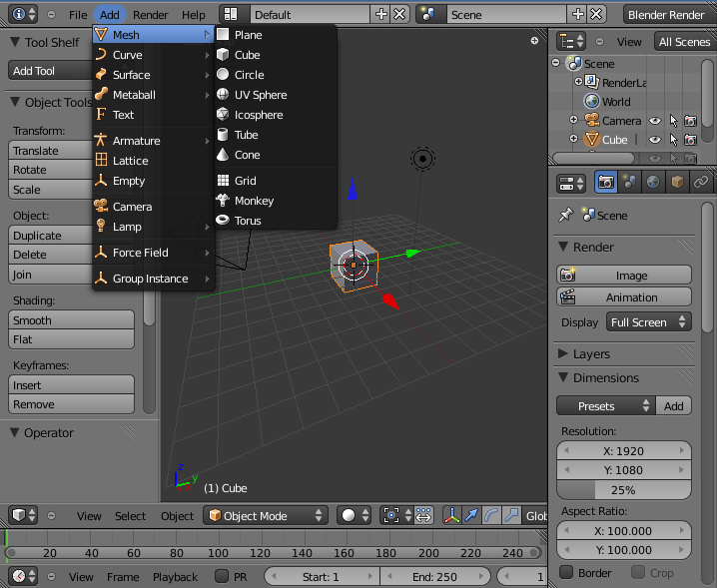
Task: Toggle manipulate object centers icon
Action: tap(424, 515)
